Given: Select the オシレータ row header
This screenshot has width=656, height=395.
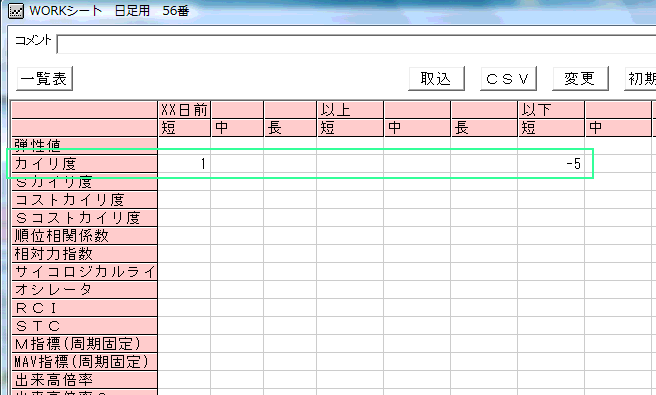Looking at the screenshot, I should coord(85,290).
